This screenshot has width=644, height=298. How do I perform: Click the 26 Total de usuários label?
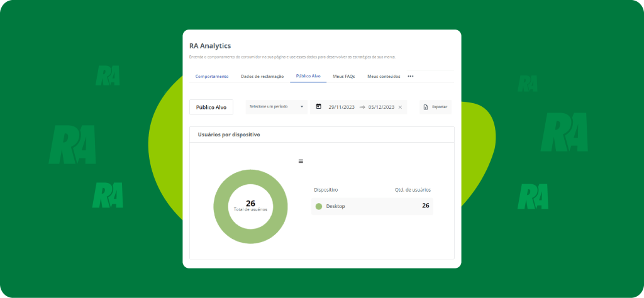[x=250, y=206]
